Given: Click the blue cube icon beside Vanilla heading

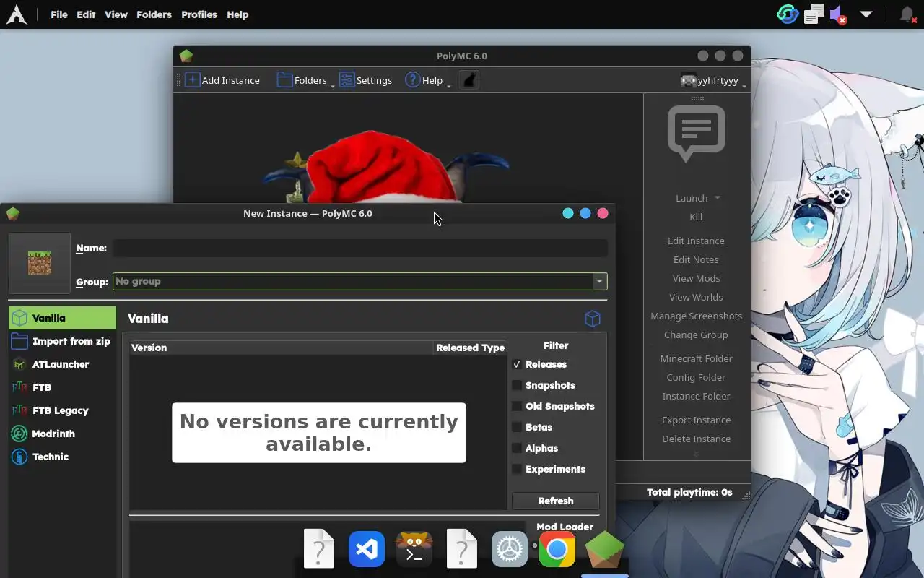Looking at the screenshot, I should 593,319.
